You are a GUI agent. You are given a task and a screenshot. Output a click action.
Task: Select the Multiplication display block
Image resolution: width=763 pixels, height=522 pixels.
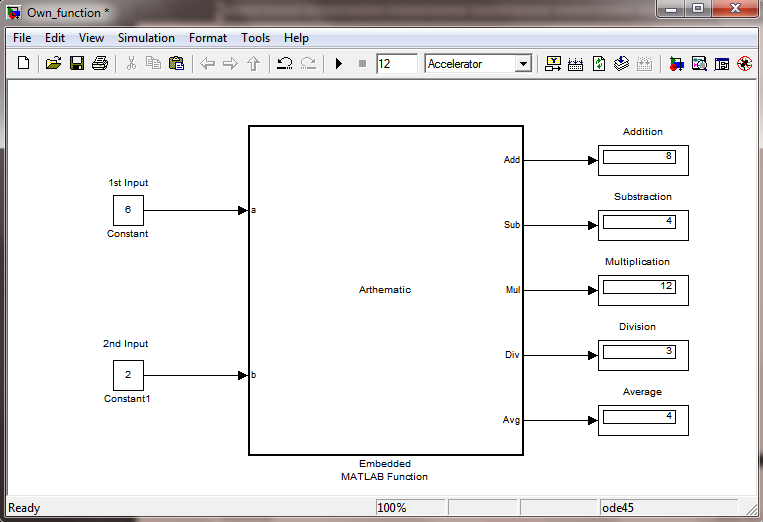643,290
